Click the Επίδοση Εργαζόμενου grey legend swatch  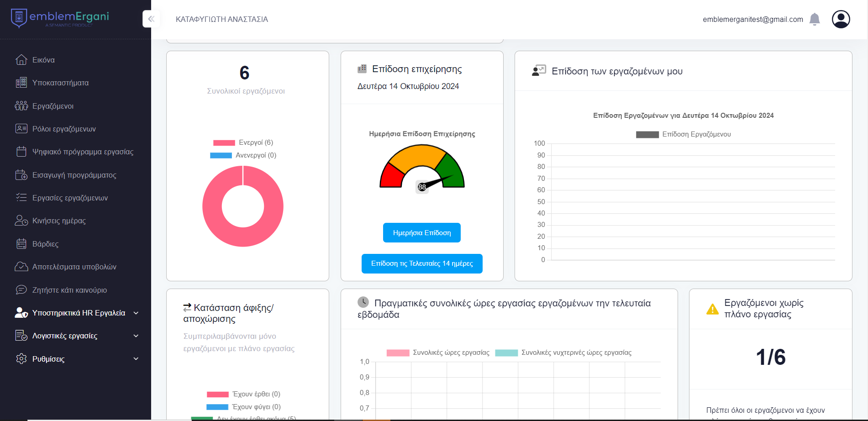click(x=647, y=134)
